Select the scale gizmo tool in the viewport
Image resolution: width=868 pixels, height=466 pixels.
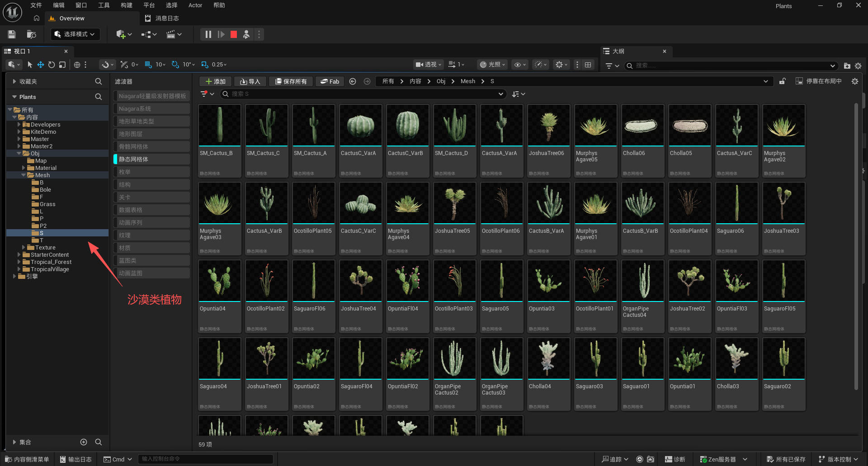click(x=62, y=65)
